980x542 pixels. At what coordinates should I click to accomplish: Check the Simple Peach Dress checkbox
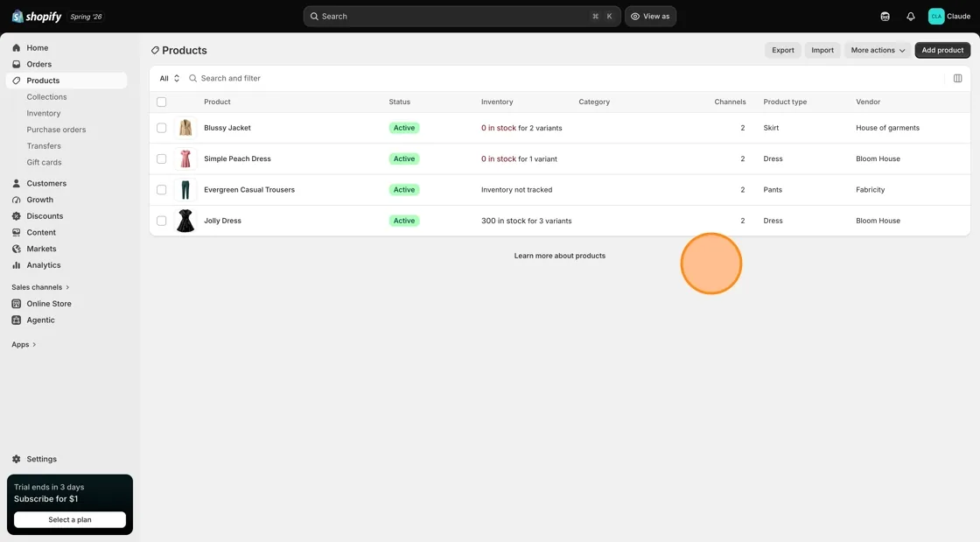pyautogui.click(x=161, y=158)
